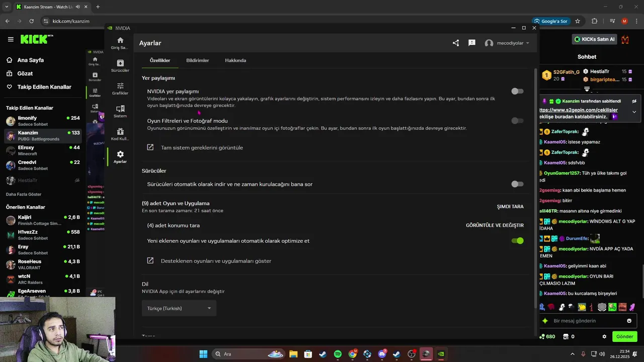The image size is (644, 362).
Task: Toggle automatic driver download switch
Action: 517,184
